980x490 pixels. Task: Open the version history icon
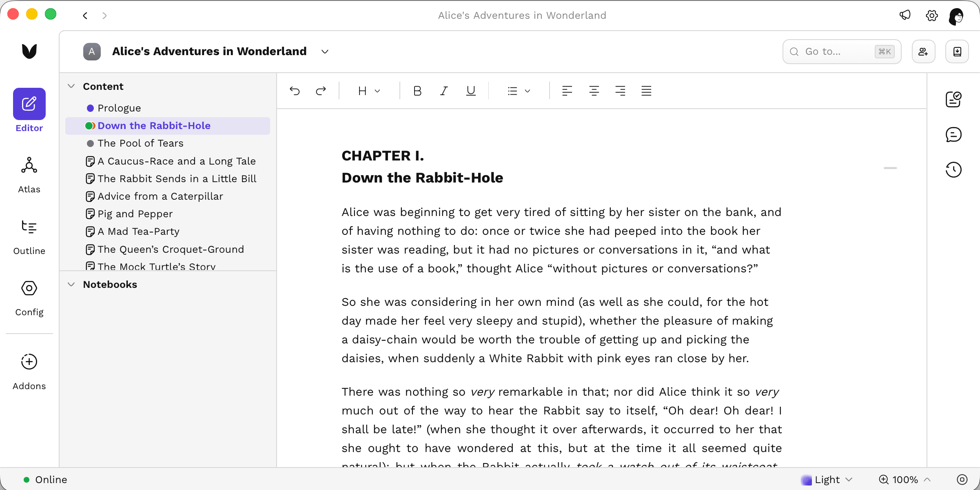953,169
